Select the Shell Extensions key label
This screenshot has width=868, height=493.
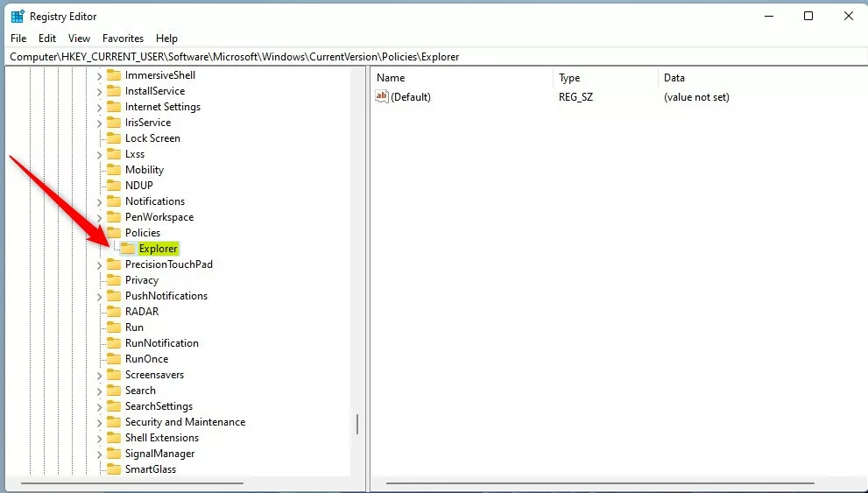[162, 438]
